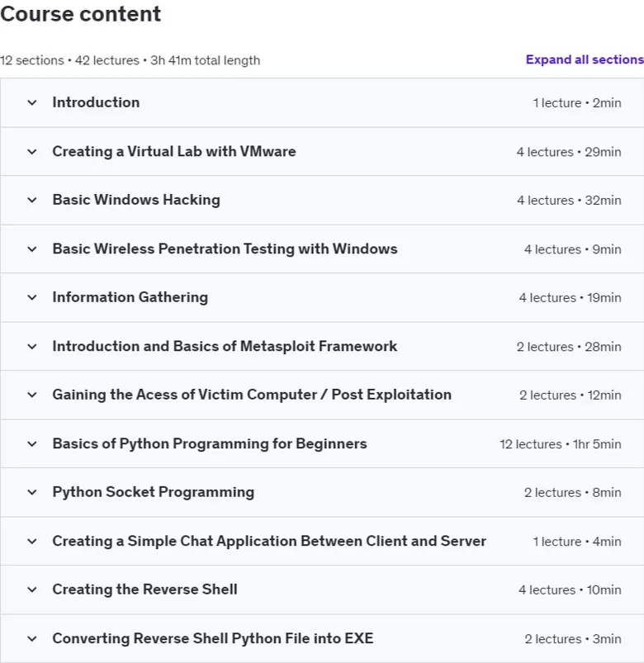Toggle the Creating the Reverse Shell chevron
Screen dimensions: 644x663
point(32,590)
